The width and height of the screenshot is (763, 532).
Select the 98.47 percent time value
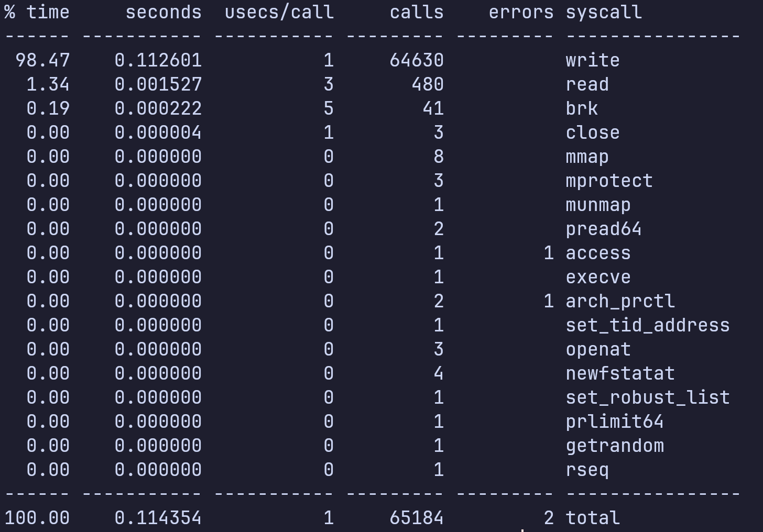(42, 60)
